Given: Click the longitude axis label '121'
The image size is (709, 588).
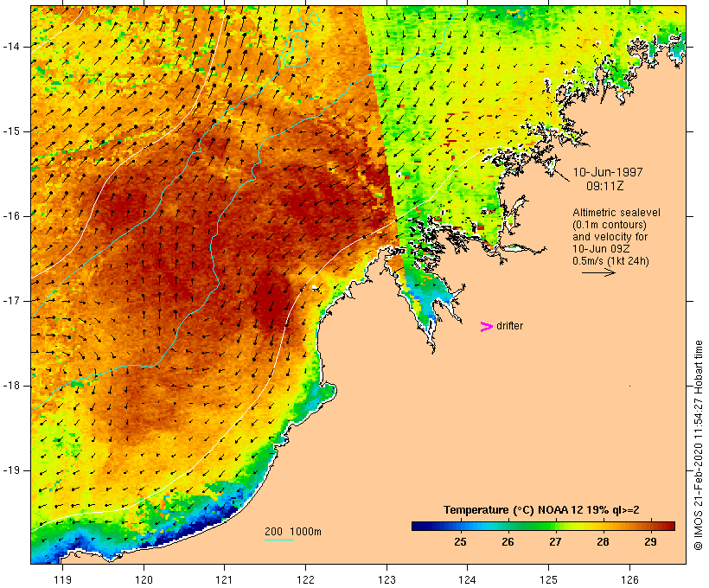Looking at the screenshot, I should [224, 579].
